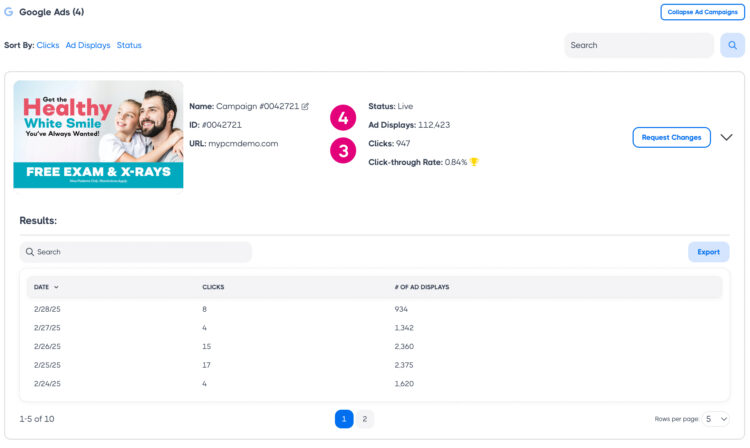Click Collapse Ad Campaigns button
The width and height of the screenshot is (750, 448).
(702, 12)
